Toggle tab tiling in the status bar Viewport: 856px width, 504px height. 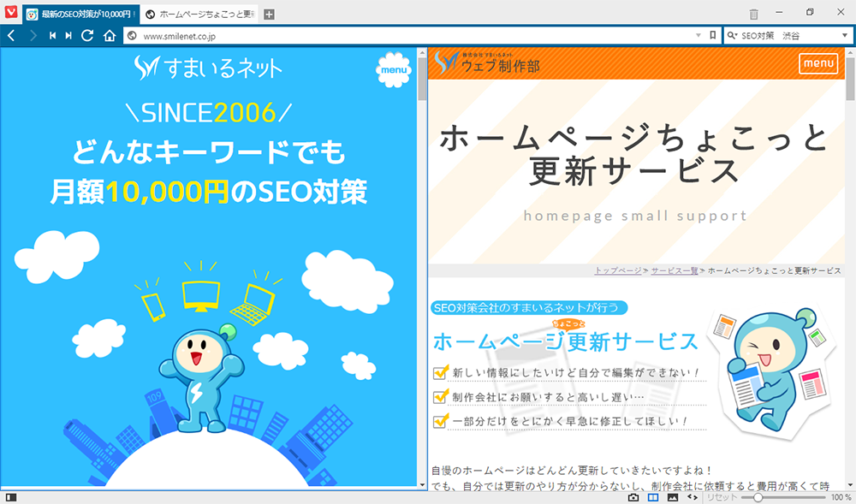(653, 497)
